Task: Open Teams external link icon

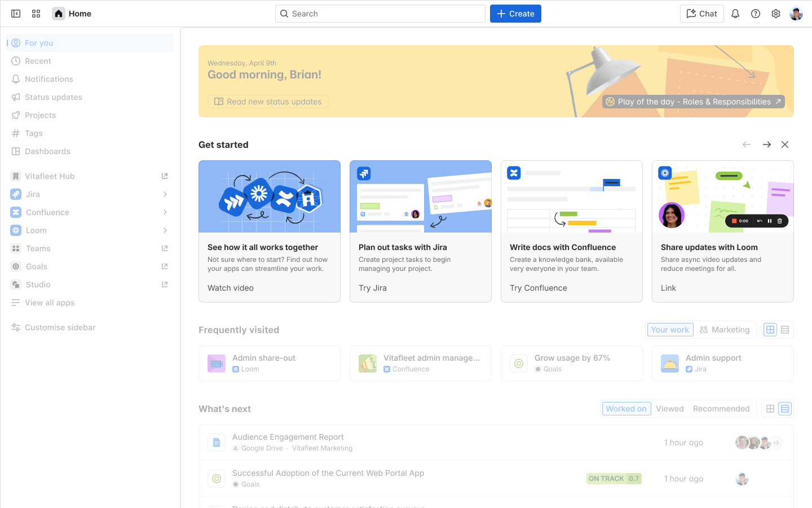Action: coord(165,248)
